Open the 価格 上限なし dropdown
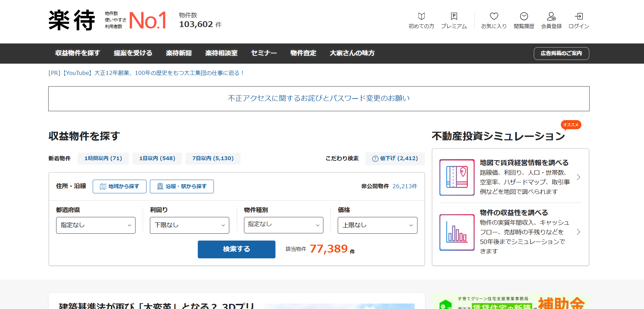 [x=377, y=225]
